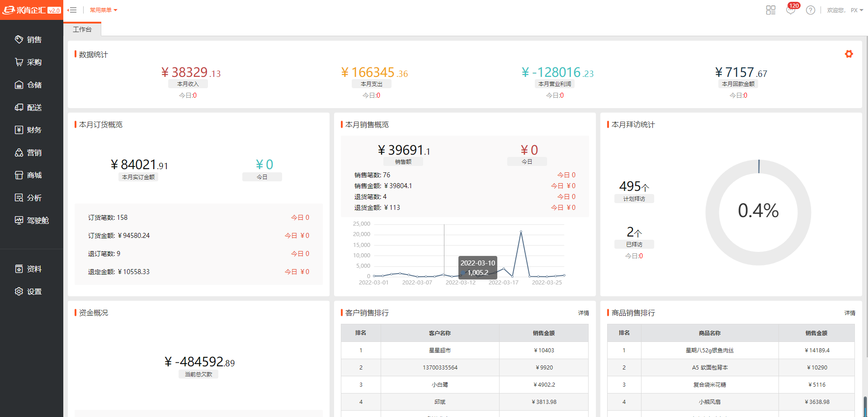Viewport: 868px width, 417px height.
Task: Click the orange data statistics settings gear
Action: (849, 54)
